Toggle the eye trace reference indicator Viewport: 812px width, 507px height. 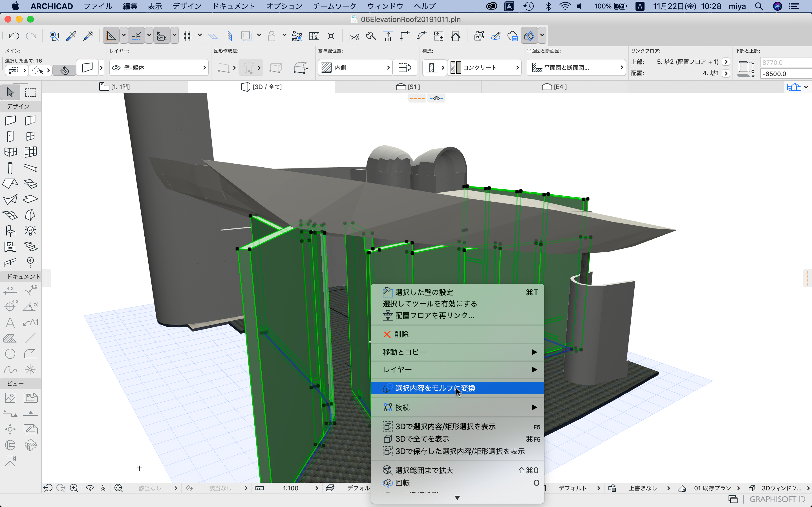(x=436, y=98)
